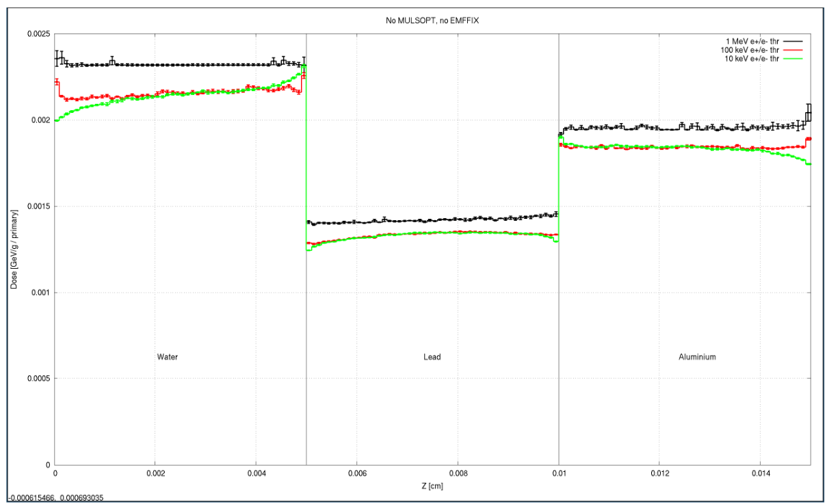Click the y-axis tick label 0.0015

[39, 207]
